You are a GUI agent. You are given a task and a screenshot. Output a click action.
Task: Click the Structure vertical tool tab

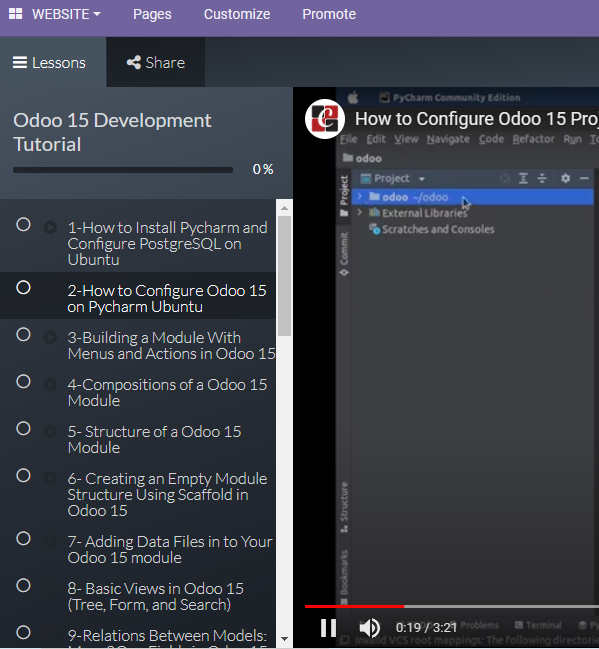(x=344, y=507)
